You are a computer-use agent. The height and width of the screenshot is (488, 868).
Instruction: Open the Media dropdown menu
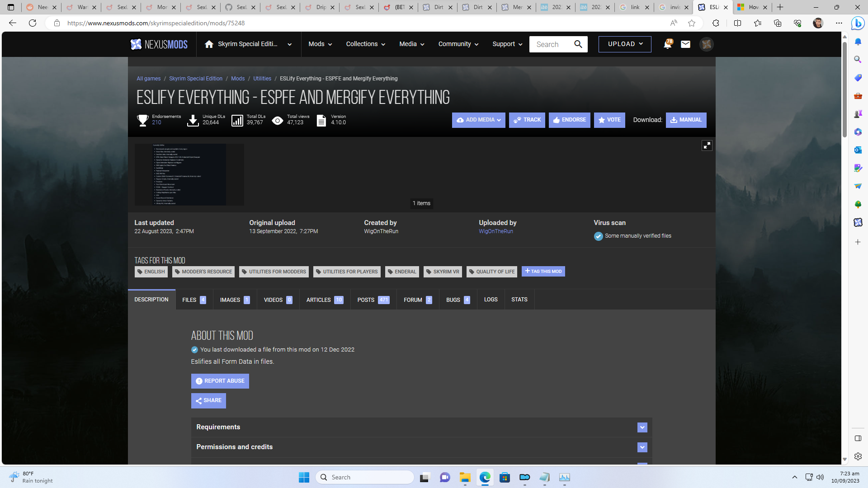point(411,44)
